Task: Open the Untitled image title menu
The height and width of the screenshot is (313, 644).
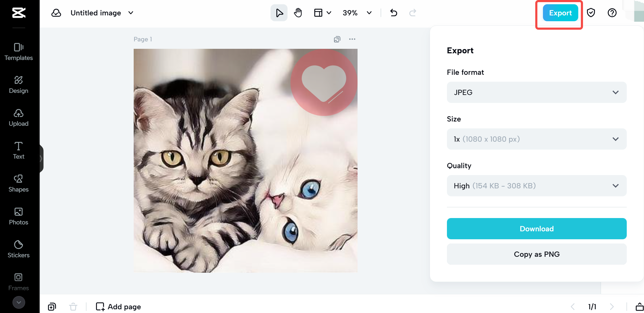Action: [130, 13]
